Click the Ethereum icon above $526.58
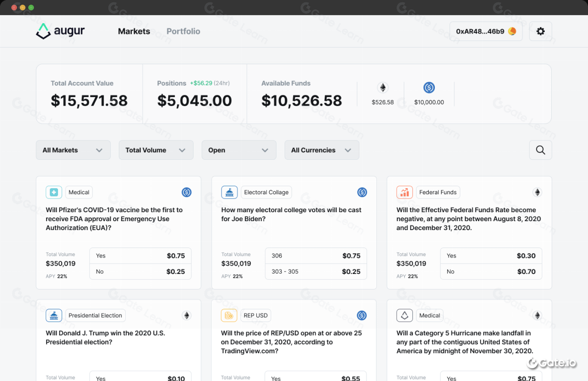Image resolution: width=588 pixels, height=381 pixels. pyautogui.click(x=383, y=87)
